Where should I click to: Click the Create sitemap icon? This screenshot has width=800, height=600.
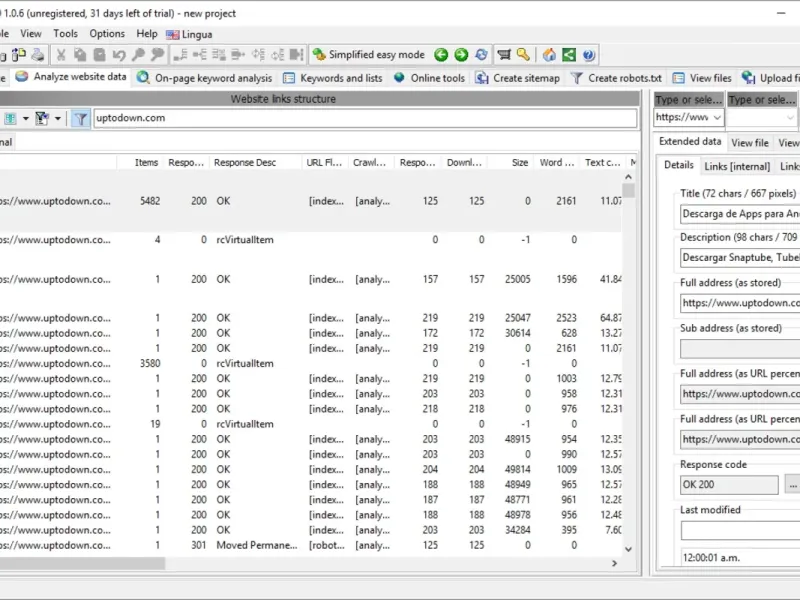pos(482,78)
